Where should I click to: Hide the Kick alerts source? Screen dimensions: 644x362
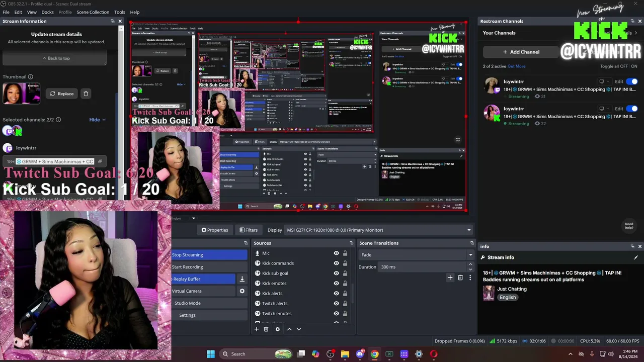click(336, 294)
